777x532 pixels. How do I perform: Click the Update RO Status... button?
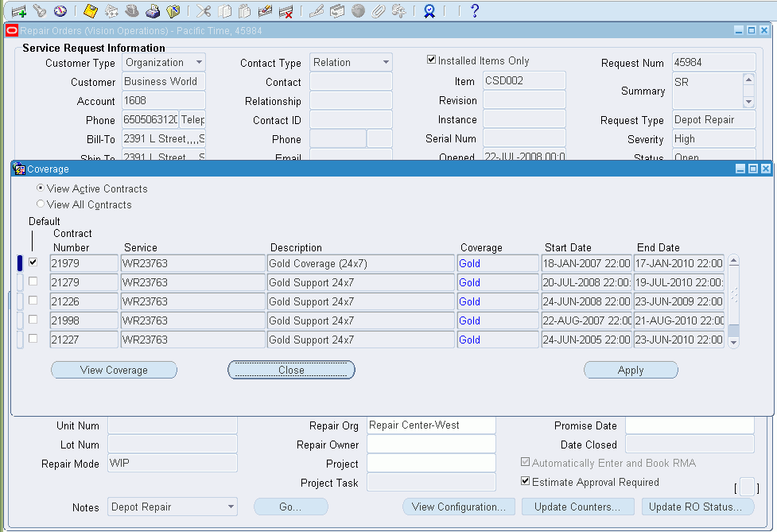[698, 507]
